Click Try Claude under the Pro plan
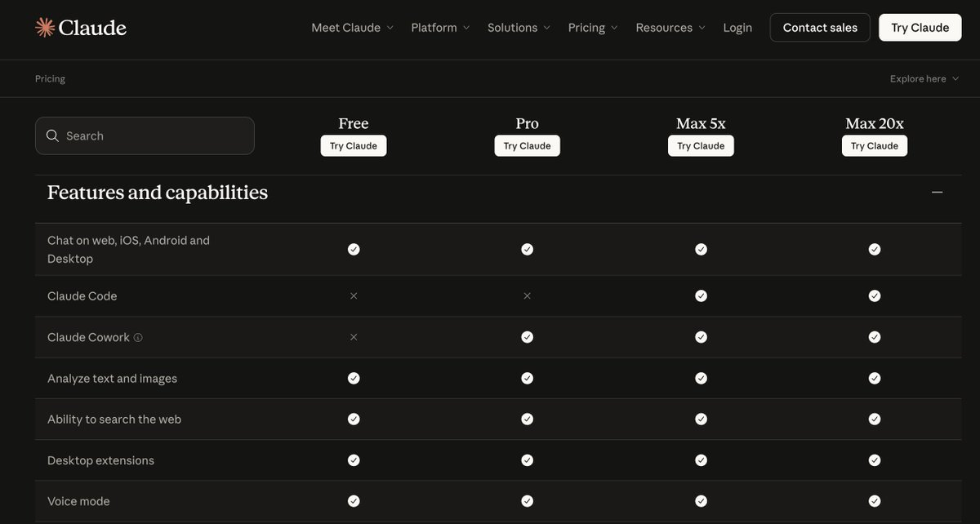The width and height of the screenshot is (980, 524). click(528, 146)
